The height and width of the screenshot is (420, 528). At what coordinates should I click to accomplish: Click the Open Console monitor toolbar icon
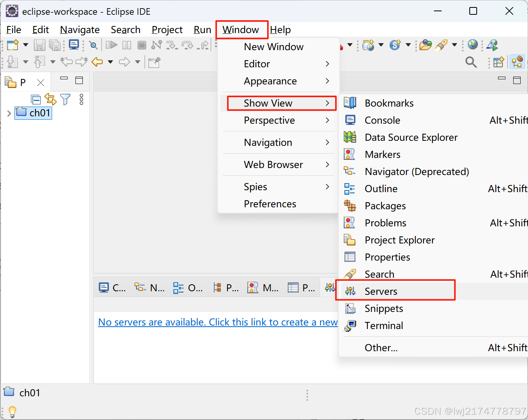tap(73, 45)
